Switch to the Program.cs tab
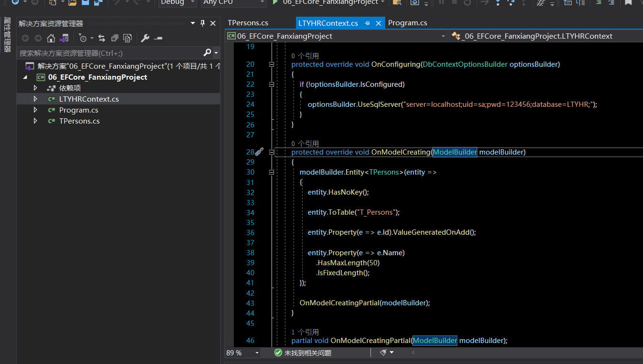Viewport: 643px width, 364px height. coord(408,23)
